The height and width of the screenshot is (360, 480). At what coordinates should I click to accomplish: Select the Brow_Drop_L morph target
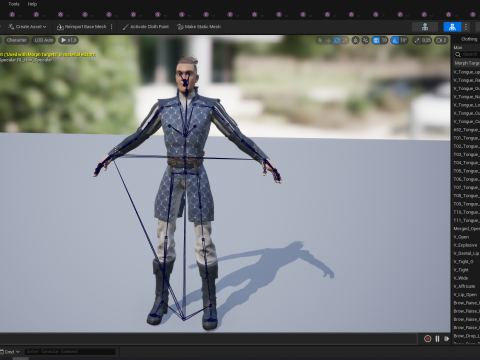(466, 336)
